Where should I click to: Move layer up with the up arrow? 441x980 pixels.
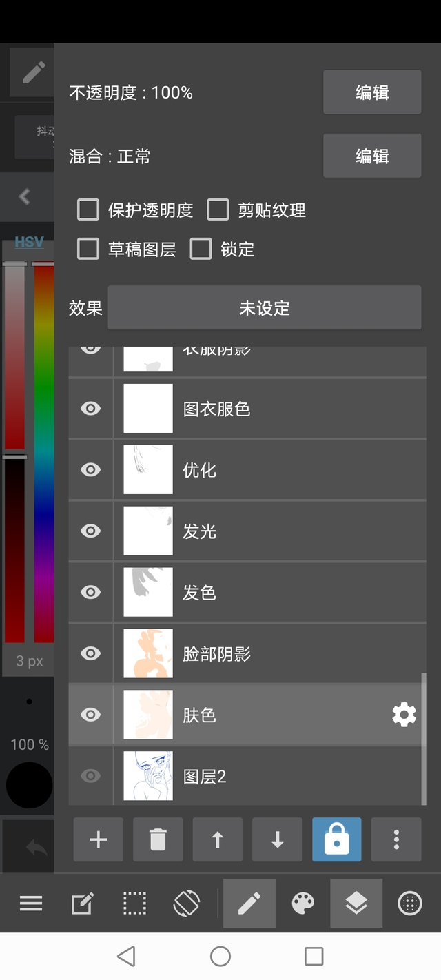tap(217, 839)
